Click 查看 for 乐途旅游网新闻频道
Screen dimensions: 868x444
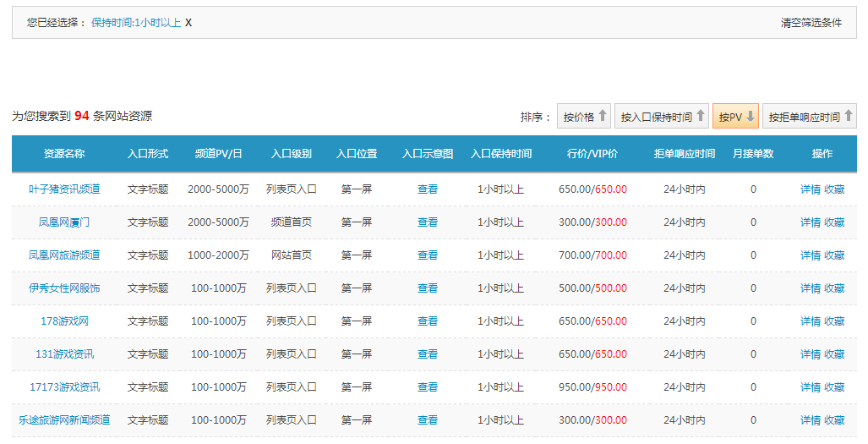[428, 419]
